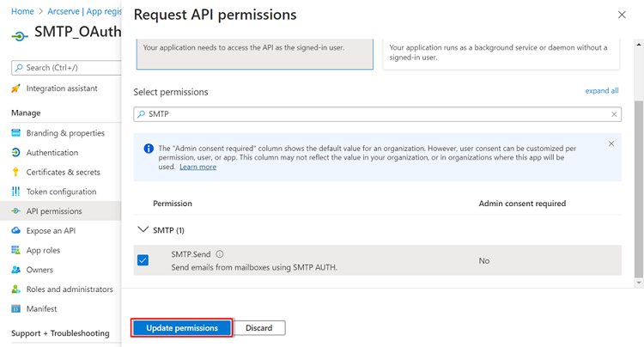
Task: Click the Update permissions button
Action: [182, 328]
